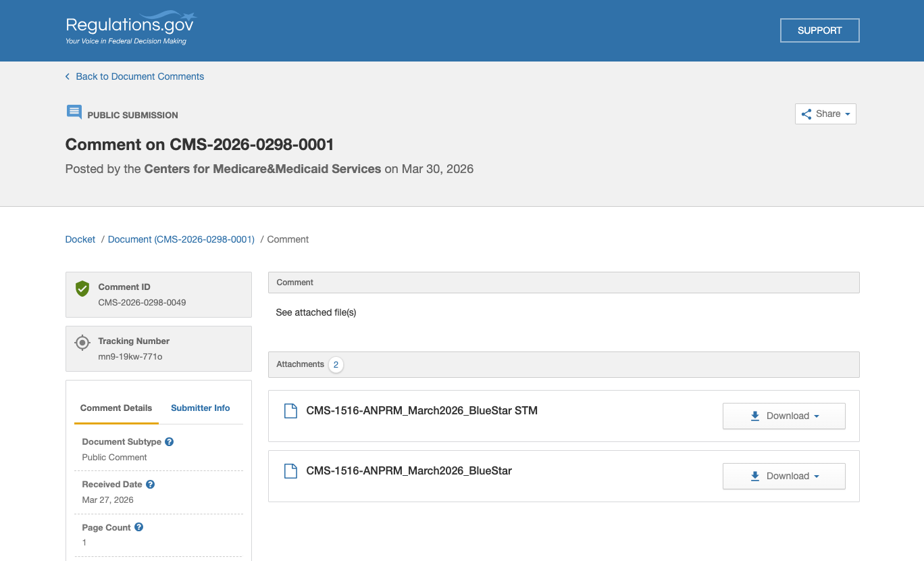
Task: Open CMS-1516-ANPRM_March2026_BlueStar attachment title
Action: coord(409,470)
